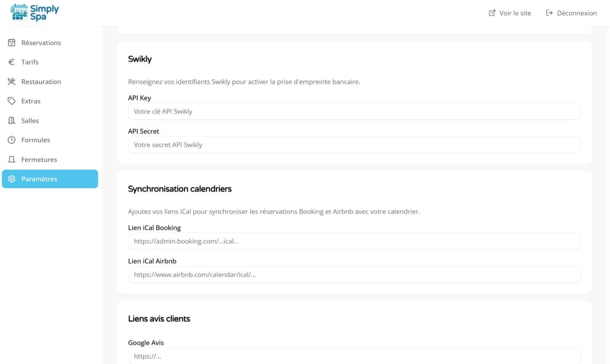610x364 pixels.
Task: Click the Voir le site link
Action: pyautogui.click(x=515, y=13)
